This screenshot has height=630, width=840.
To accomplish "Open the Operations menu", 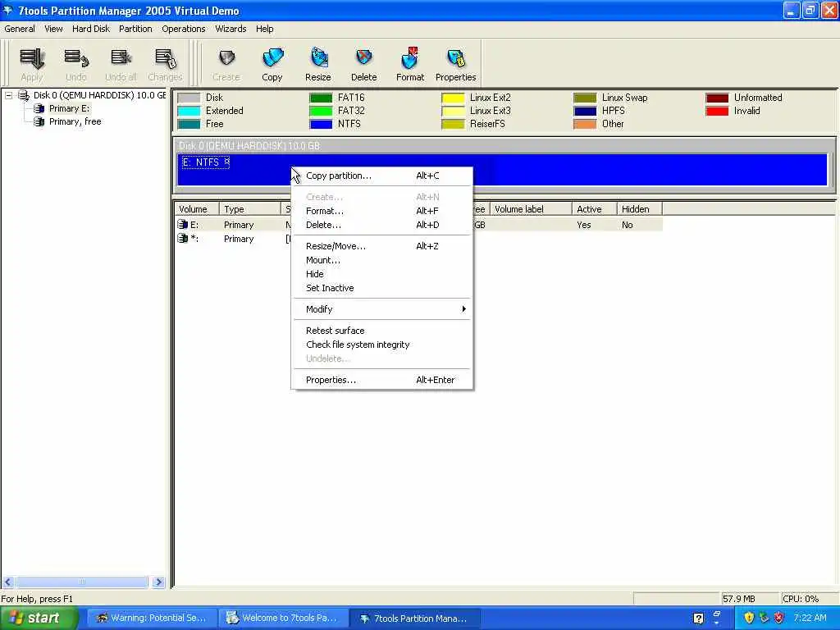I will (x=184, y=29).
